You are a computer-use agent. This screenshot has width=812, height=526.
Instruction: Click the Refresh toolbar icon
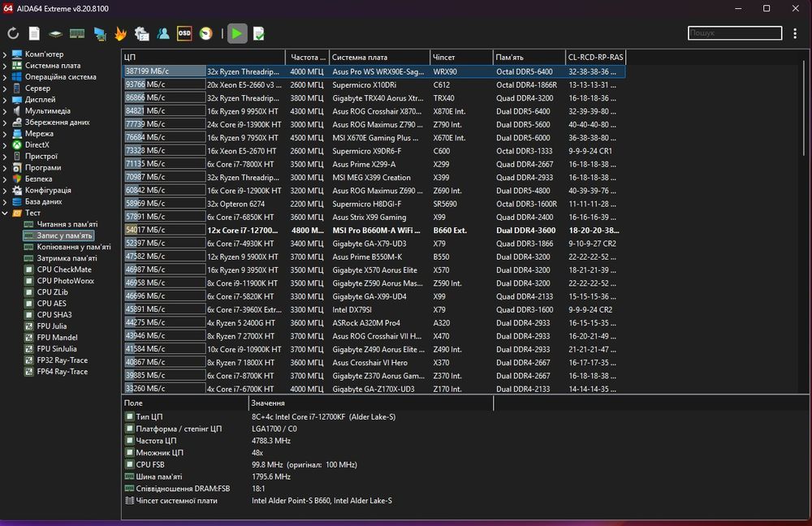pyautogui.click(x=13, y=33)
